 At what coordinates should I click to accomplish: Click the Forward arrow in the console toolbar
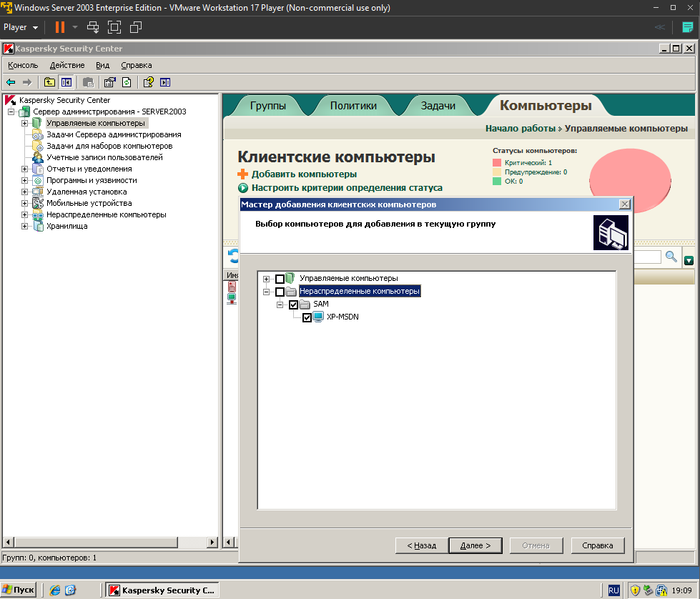pos(27,82)
